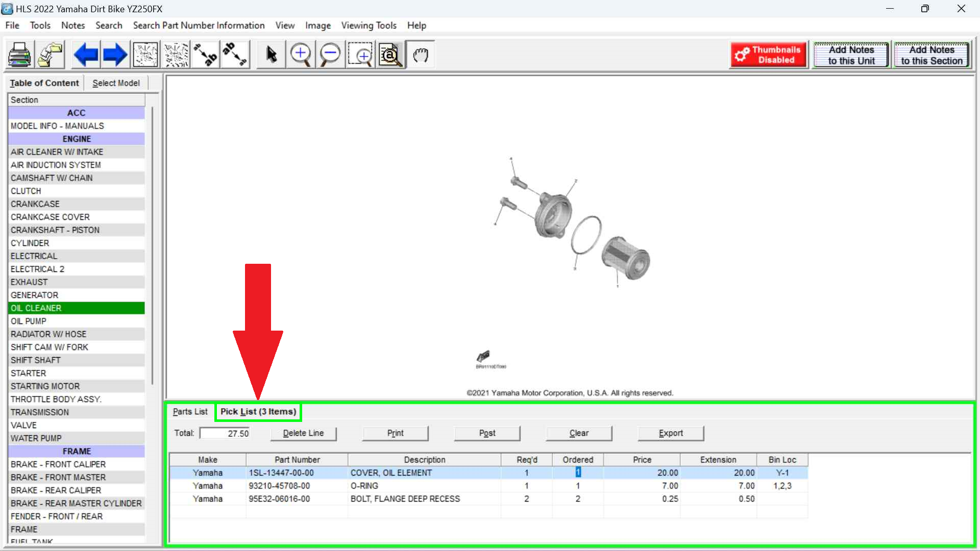Select the hand pan tool
The height and width of the screenshot is (551, 980).
pos(421,55)
